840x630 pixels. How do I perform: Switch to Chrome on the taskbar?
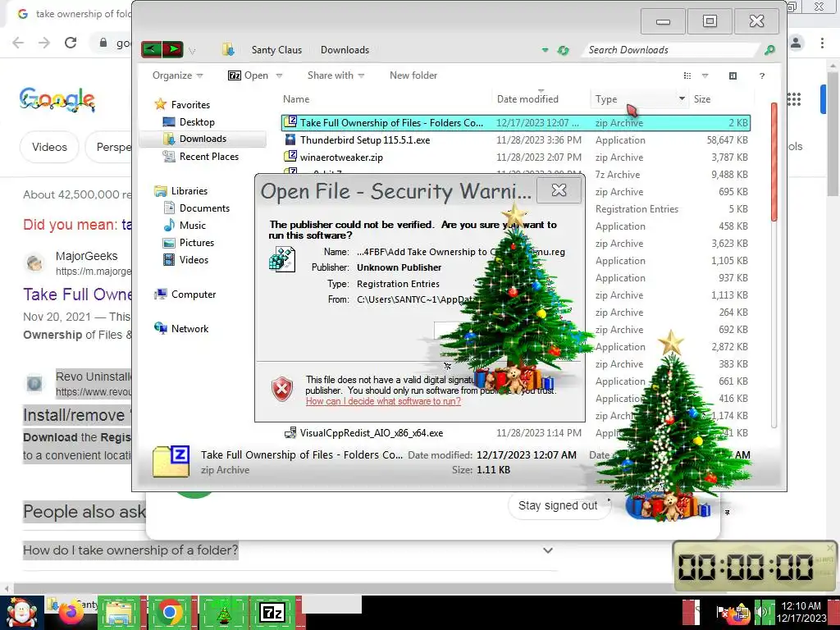(170, 613)
